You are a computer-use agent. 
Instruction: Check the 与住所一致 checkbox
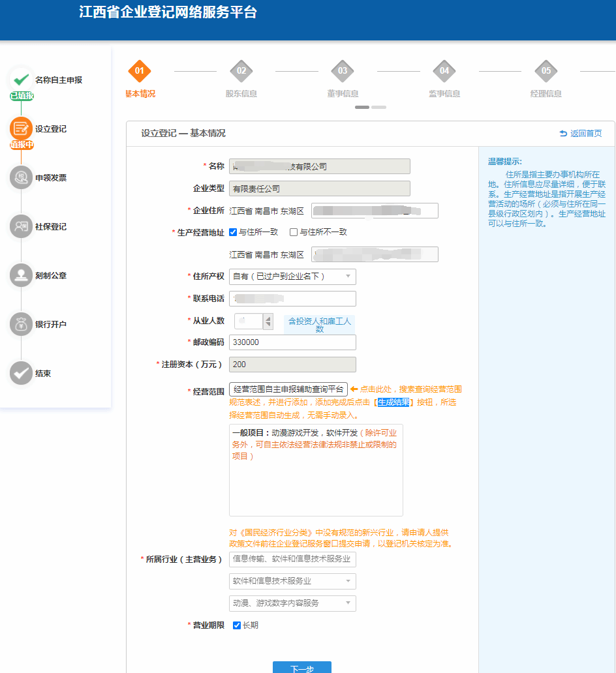(x=234, y=232)
